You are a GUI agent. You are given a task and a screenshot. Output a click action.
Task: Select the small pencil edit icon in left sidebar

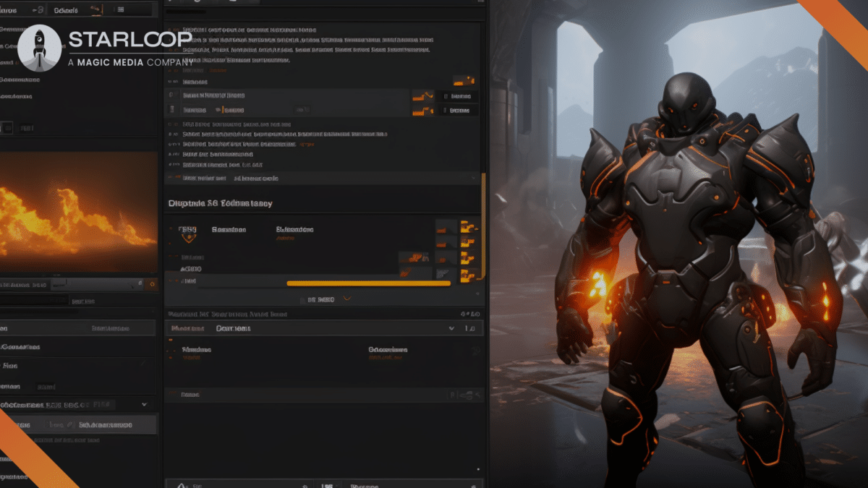(x=69, y=424)
